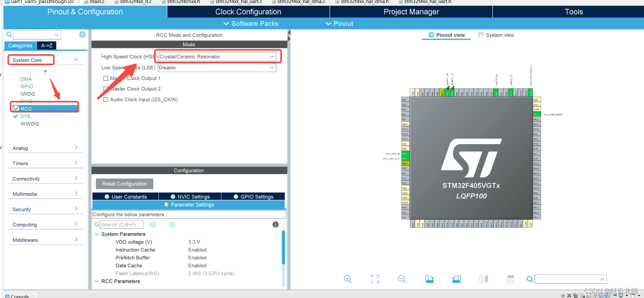Open the High Speed Clock (HSE) dropdown
644x298 pixels.
pos(217,57)
